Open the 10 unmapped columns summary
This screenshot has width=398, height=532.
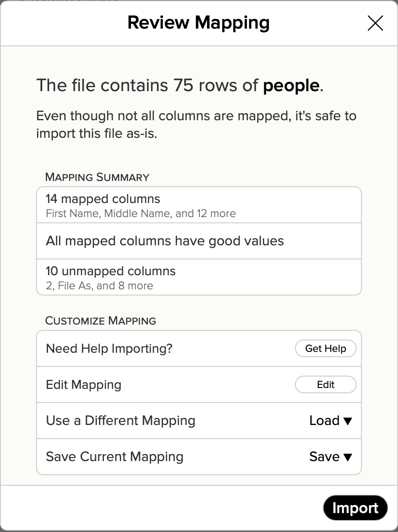(x=111, y=271)
